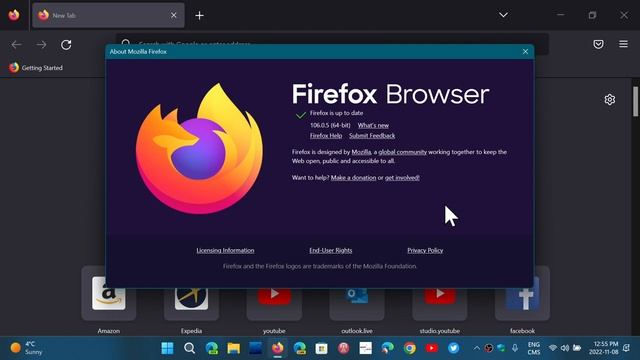Show hidden system tray icons
The width and height of the screenshot is (640, 360).
[x=477, y=348]
